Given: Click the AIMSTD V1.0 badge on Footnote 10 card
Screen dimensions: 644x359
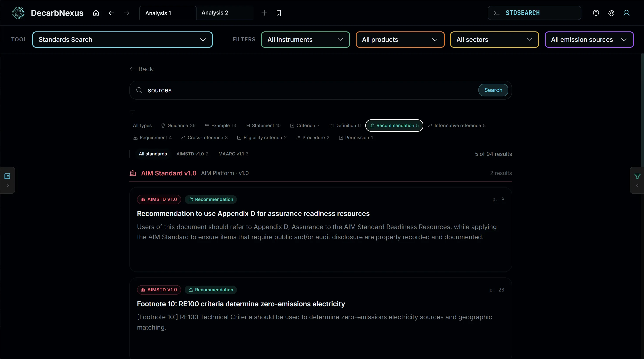Looking at the screenshot, I should (159, 290).
